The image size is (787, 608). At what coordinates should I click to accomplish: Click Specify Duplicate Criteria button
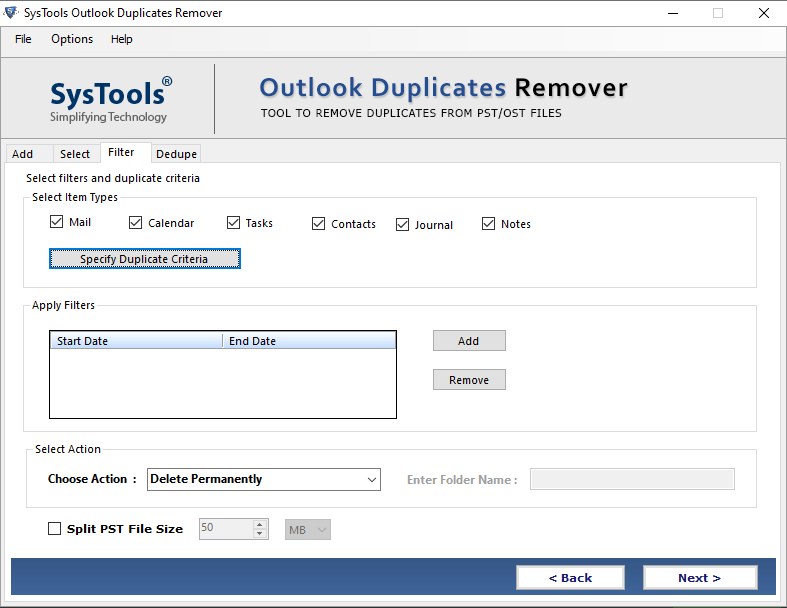tap(145, 259)
